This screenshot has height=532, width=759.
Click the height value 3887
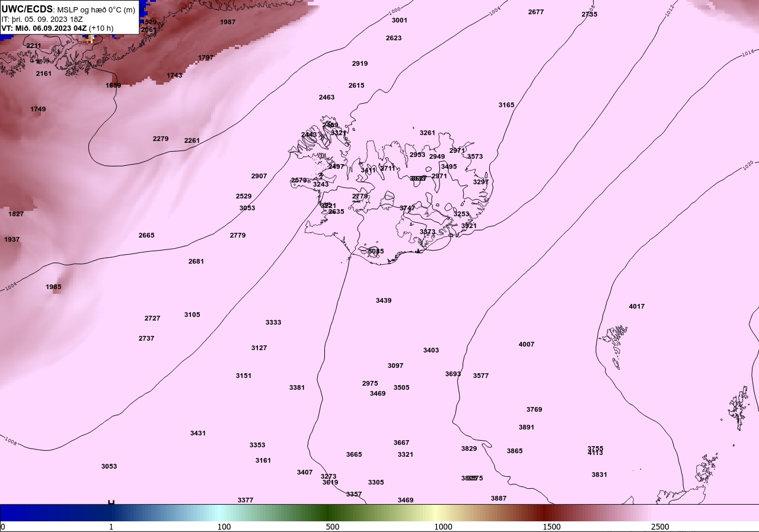[x=499, y=498]
